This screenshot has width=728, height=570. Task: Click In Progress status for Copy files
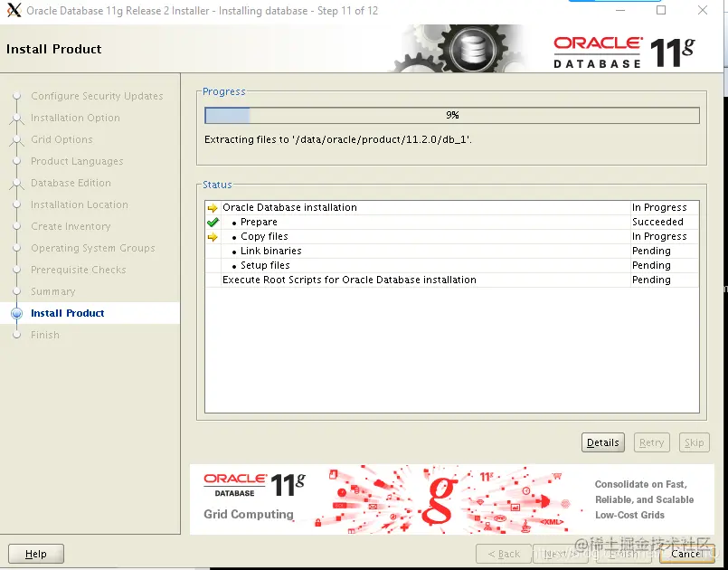(x=659, y=236)
